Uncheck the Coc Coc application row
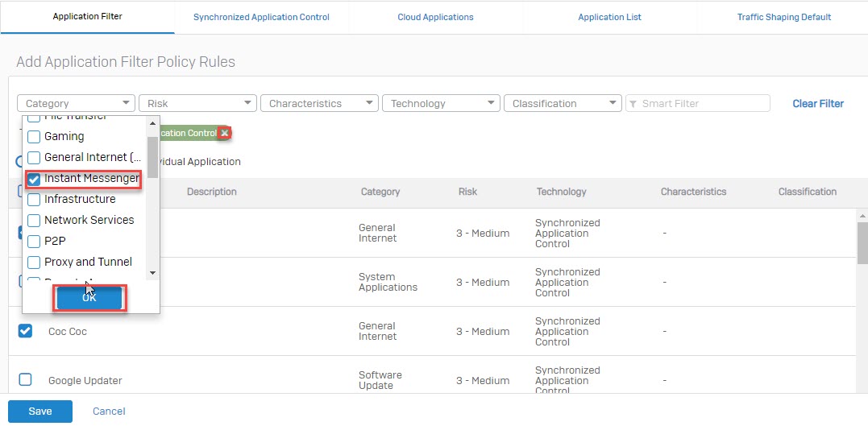 coord(25,330)
